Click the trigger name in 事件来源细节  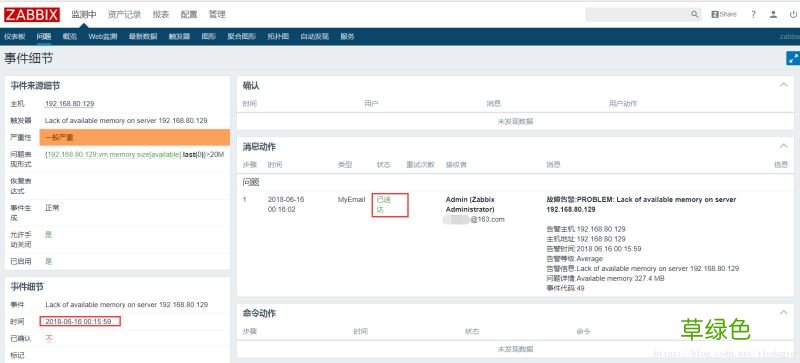pos(126,120)
